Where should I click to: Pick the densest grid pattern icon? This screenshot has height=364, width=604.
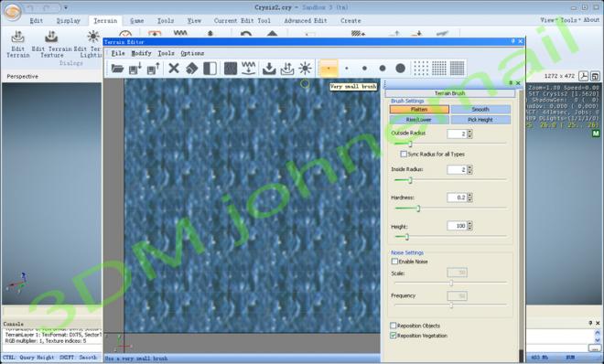click(x=458, y=69)
